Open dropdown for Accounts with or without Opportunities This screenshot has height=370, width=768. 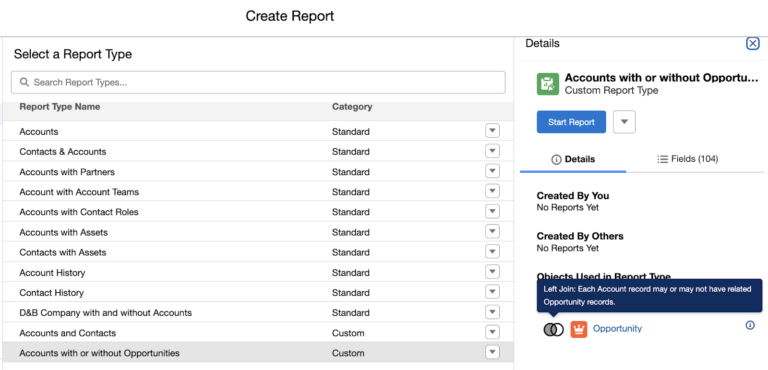[x=492, y=352]
